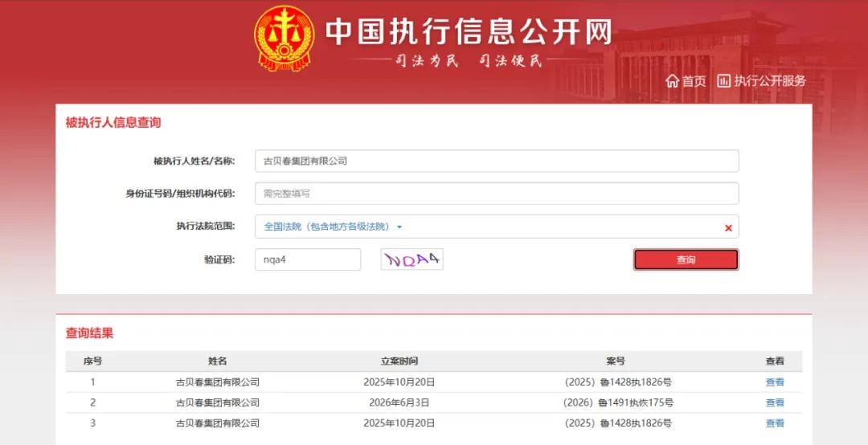Image resolution: width=868 pixels, height=445 pixels.
Task: Open the 全国法院 court scope dropdown
Action: point(333,227)
